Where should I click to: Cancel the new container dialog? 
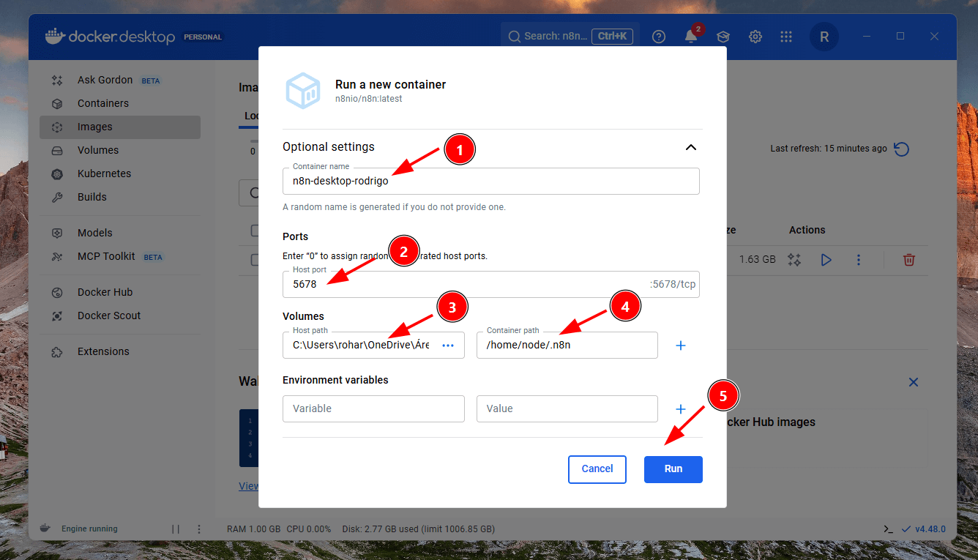tap(597, 469)
